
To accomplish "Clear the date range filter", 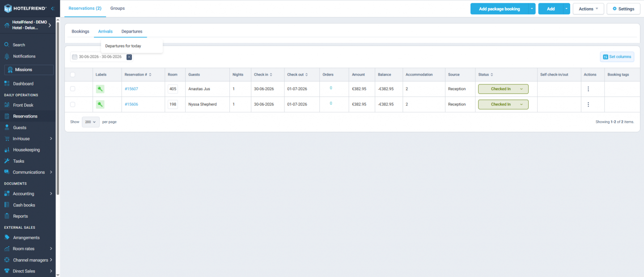I will [x=129, y=57].
